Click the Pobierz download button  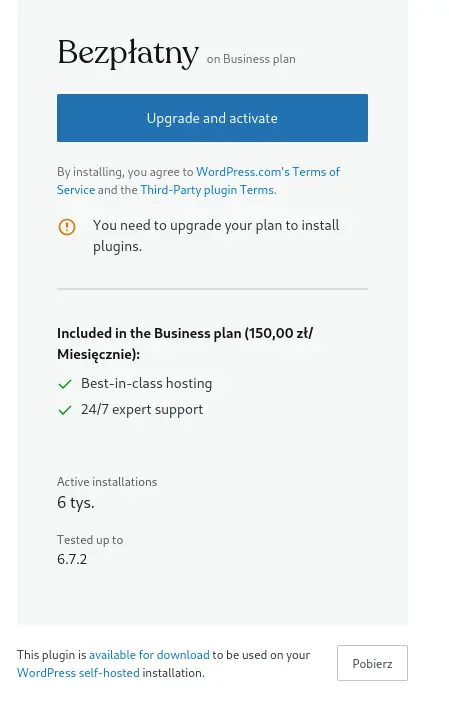(372, 663)
